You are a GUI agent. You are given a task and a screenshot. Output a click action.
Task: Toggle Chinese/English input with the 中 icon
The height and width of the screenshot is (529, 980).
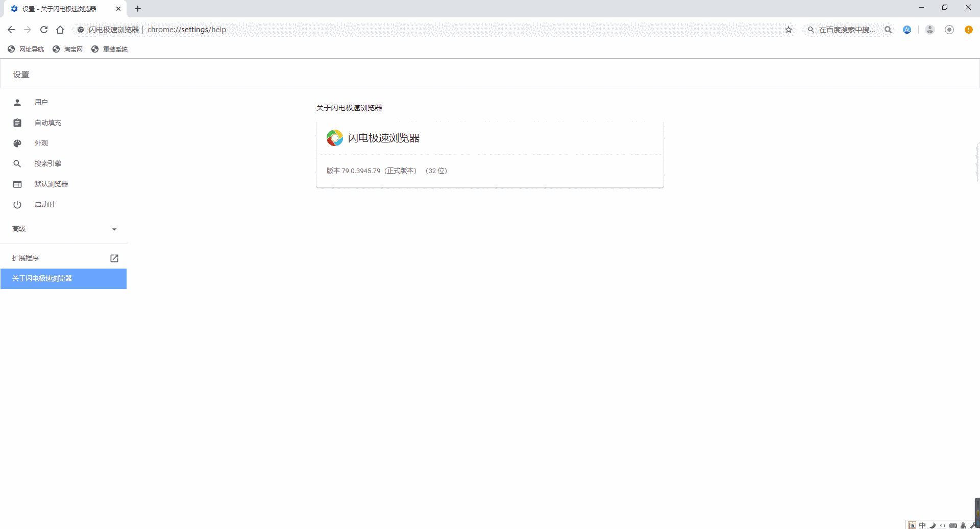[x=922, y=525]
